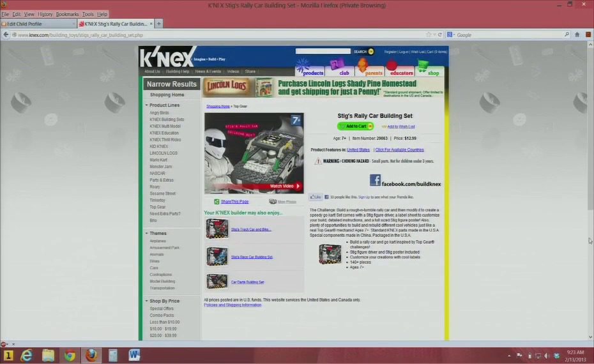The height and width of the screenshot is (364, 594).
Task: Switch to Firefox in the taskbar
Action: [x=91, y=355]
